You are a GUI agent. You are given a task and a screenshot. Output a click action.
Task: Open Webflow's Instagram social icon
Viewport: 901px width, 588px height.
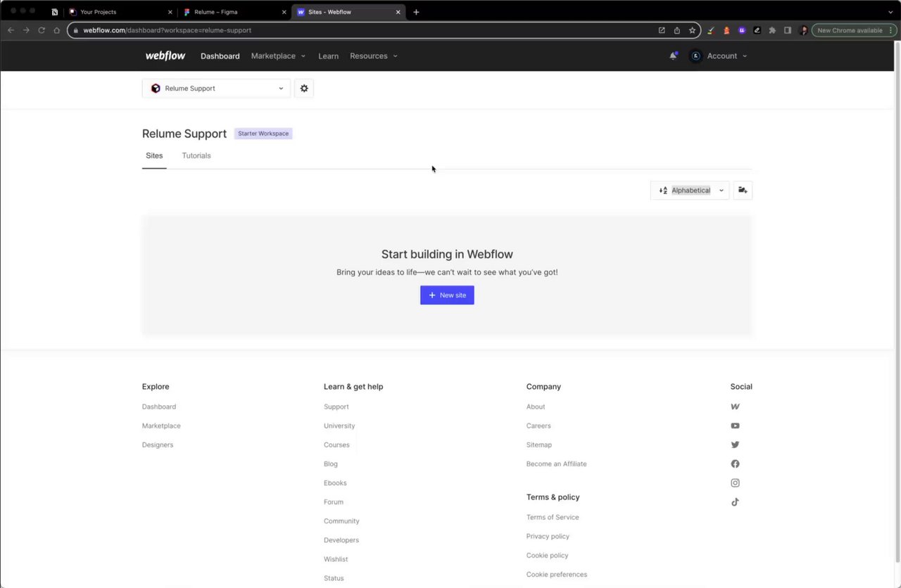tap(735, 483)
